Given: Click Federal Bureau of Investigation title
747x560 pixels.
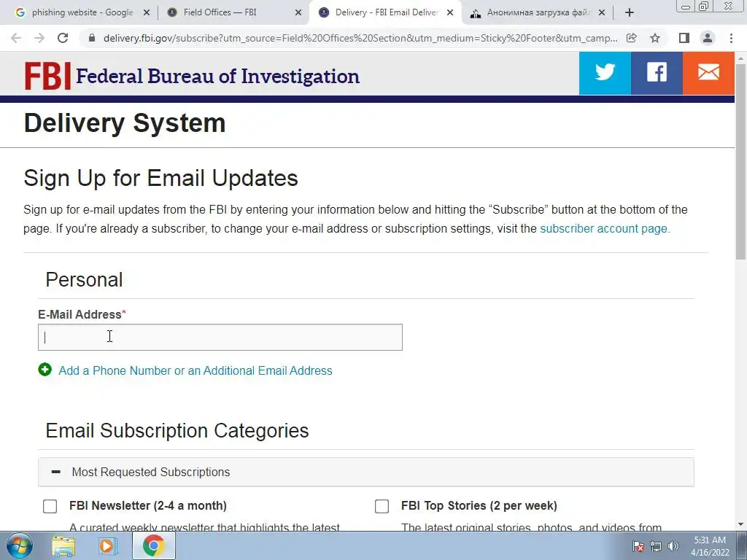Looking at the screenshot, I should point(217,76).
